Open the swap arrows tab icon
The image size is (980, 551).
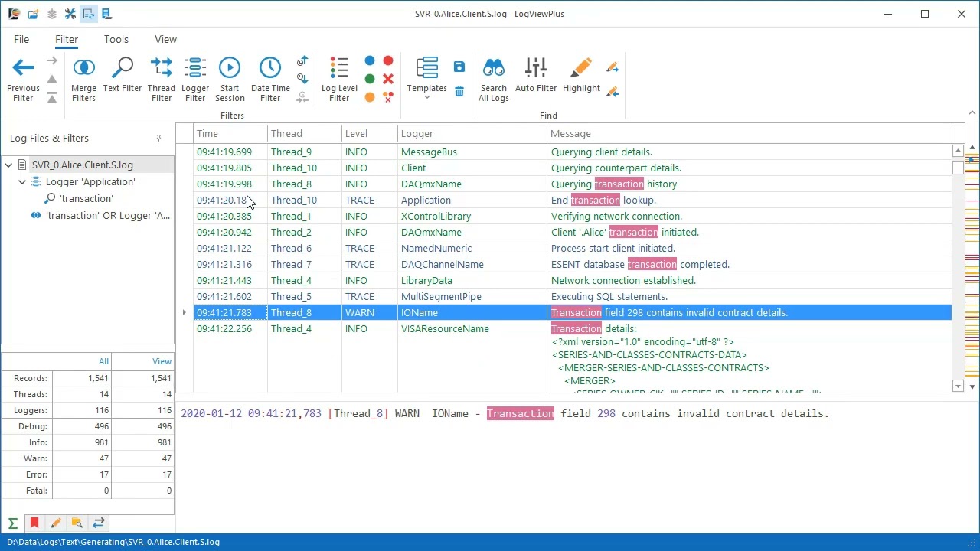pos(99,523)
